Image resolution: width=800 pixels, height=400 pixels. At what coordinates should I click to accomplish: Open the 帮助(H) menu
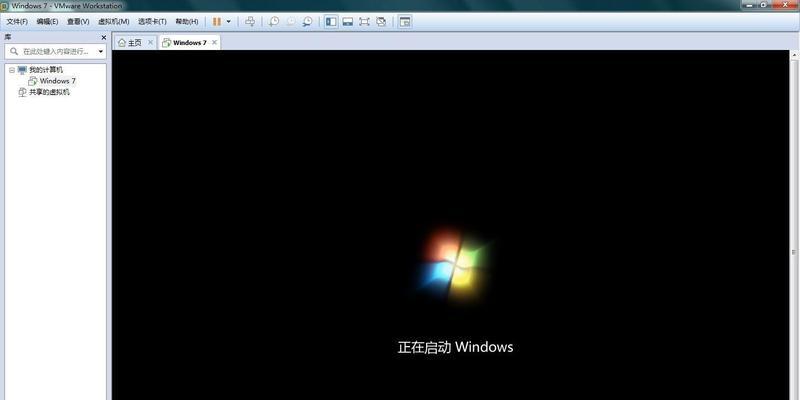187,22
